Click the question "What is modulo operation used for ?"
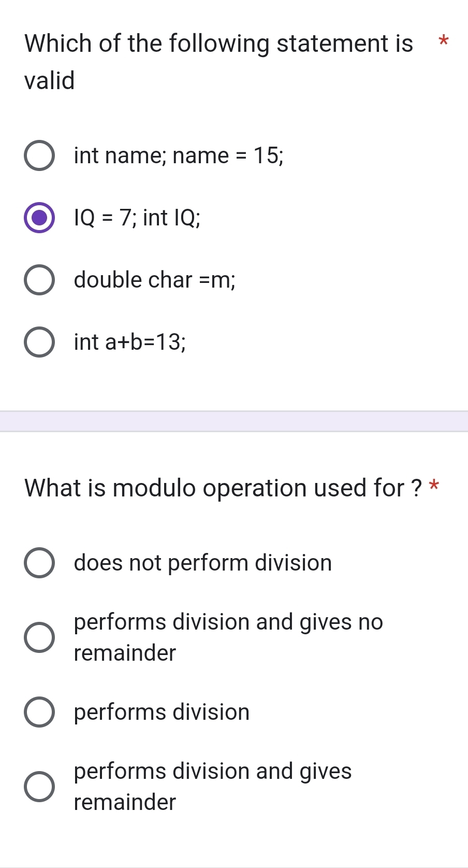 [223, 488]
